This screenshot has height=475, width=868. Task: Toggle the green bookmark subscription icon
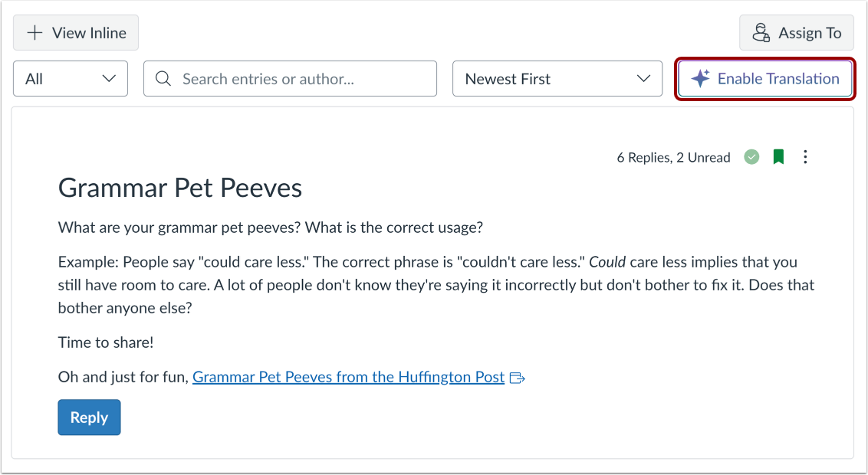click(x=779, y=157)
